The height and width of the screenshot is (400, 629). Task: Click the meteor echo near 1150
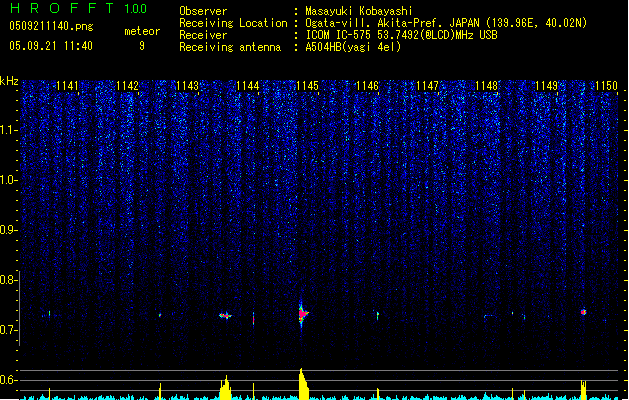(584, 312)
